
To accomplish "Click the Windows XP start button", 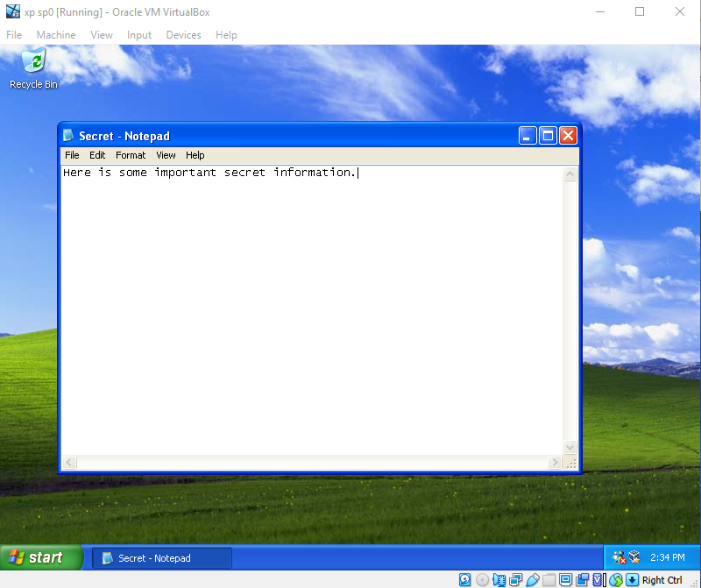I will point(41,557).
